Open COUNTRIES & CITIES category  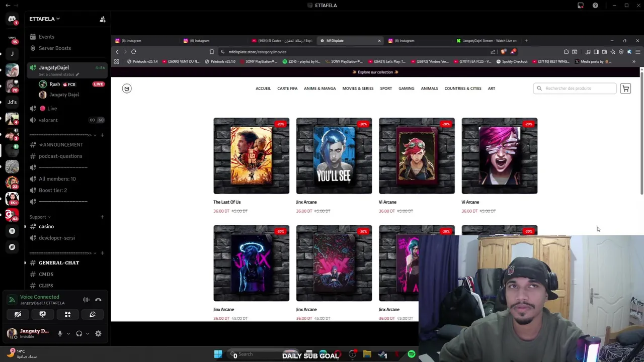463,88
